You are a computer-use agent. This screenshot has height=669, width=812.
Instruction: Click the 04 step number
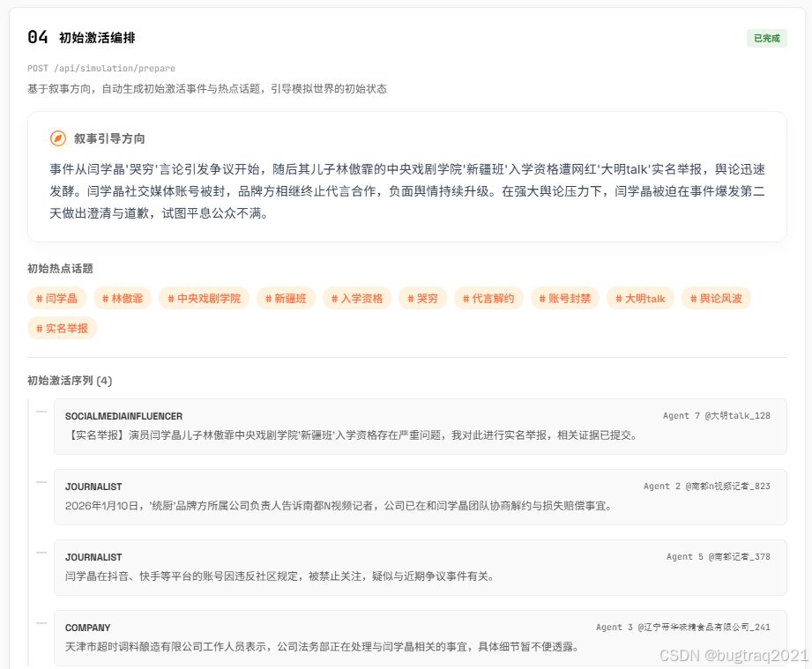coord(38,37)
